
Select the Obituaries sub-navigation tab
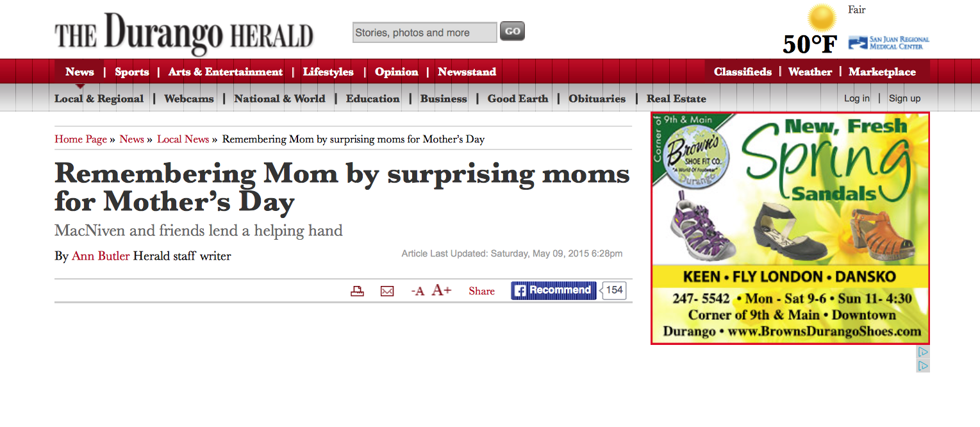tap(597, 99)
